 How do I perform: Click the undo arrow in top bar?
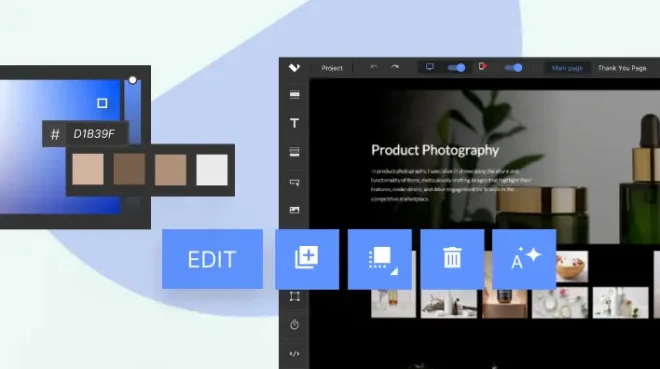tap(373, 67)
